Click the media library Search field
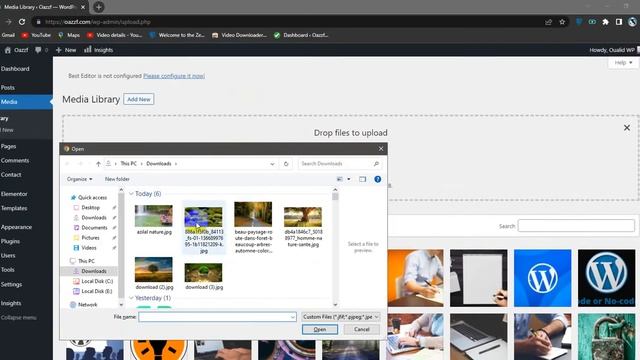640x360 pixels. click(x=576, y=226)
